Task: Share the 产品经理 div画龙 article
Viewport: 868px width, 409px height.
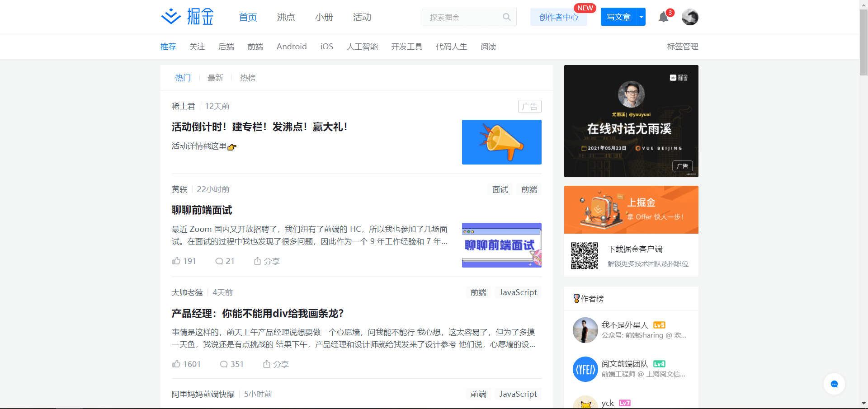Action: click(x=276, y=364)
